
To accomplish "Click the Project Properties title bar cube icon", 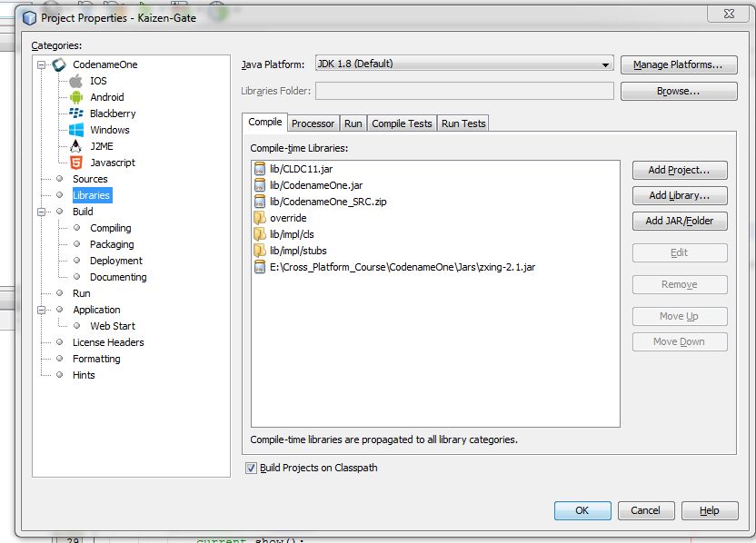I will click(29, 18).
